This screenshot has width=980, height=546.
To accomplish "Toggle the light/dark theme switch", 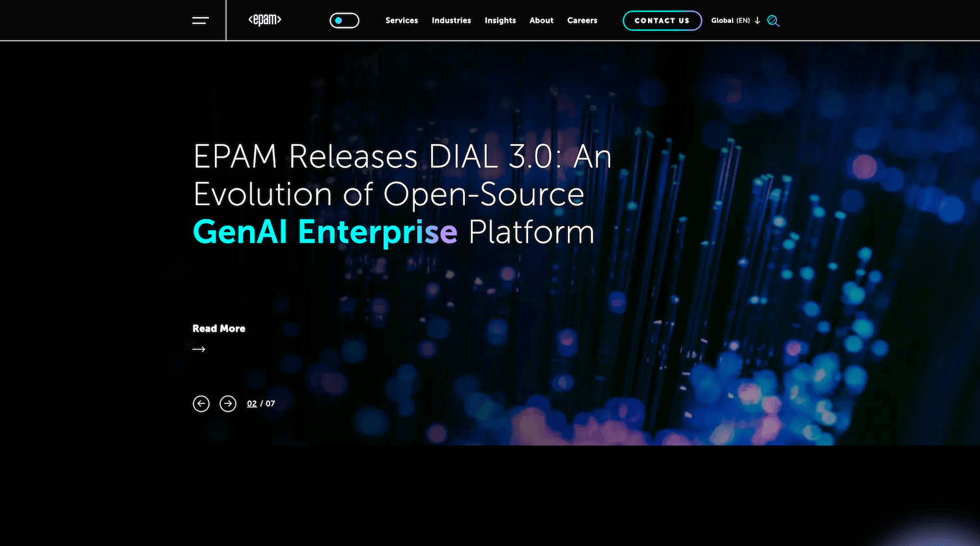I will [x=344, y=21].
